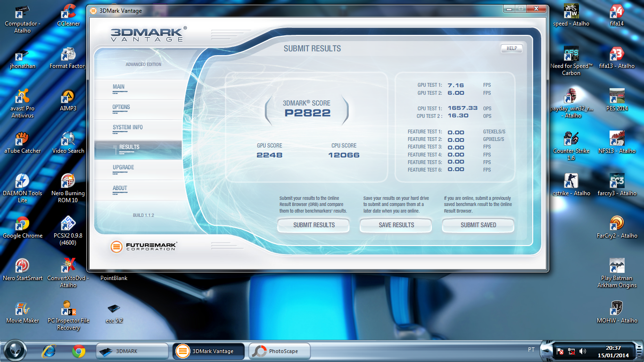Open avast! Pro Antivirus icon

tap(23, 103)
